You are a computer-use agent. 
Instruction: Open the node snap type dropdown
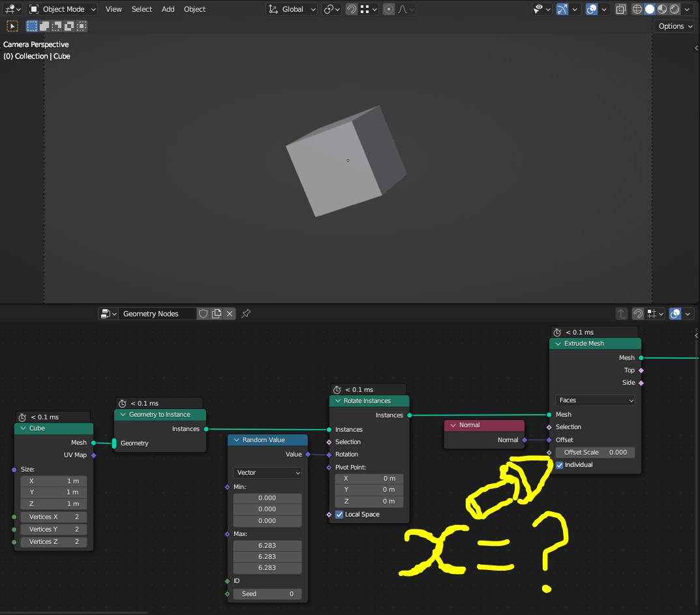(656, 314)
